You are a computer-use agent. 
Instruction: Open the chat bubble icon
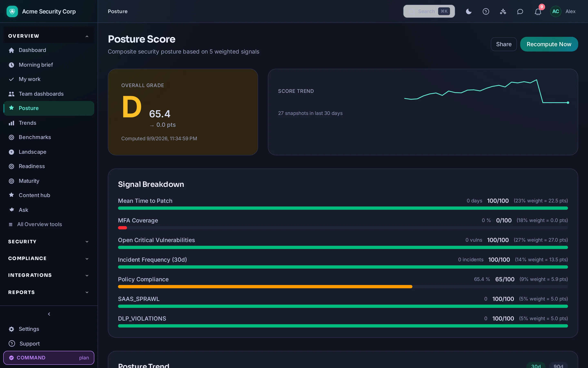click(x=520, y=11)
